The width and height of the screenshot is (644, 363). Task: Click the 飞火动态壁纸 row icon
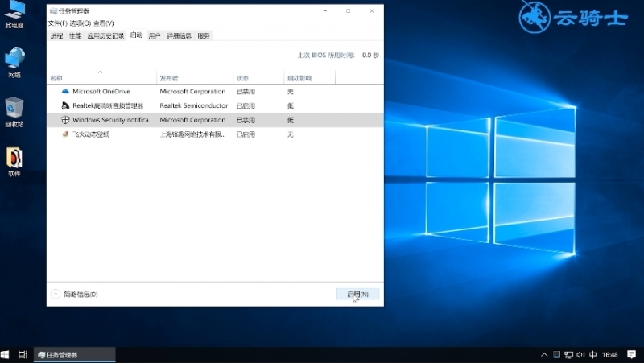(65, 134)
